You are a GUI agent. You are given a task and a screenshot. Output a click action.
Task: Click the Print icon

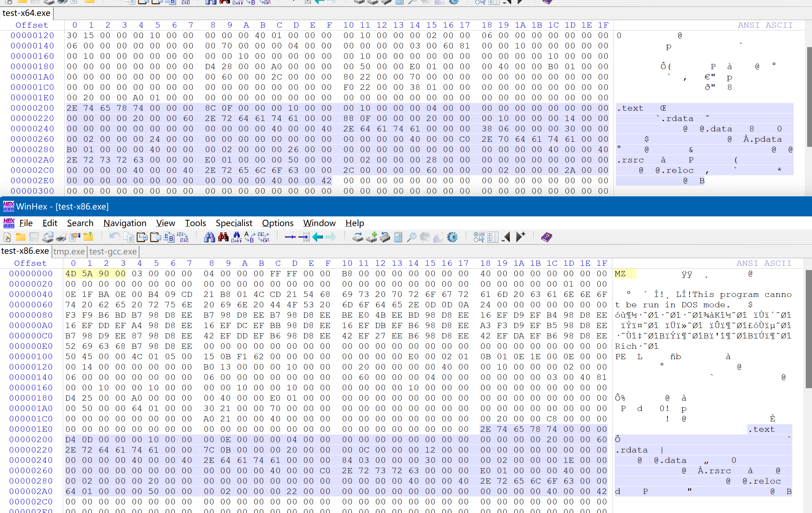[x=61, y=237]
